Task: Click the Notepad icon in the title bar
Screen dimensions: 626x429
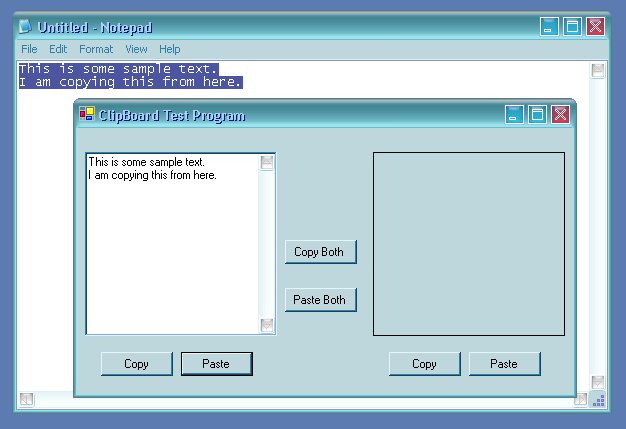Action: (x=25, y=26)
